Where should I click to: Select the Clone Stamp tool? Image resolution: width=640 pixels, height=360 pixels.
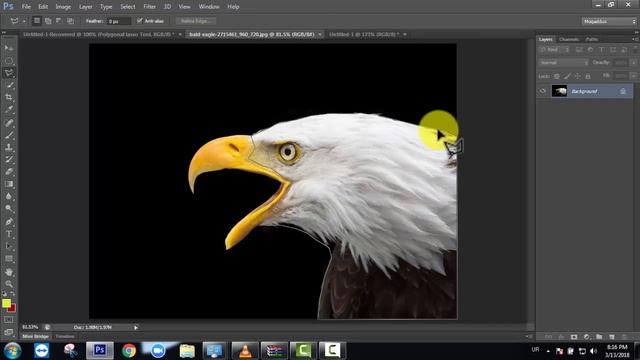coord(9,147)
